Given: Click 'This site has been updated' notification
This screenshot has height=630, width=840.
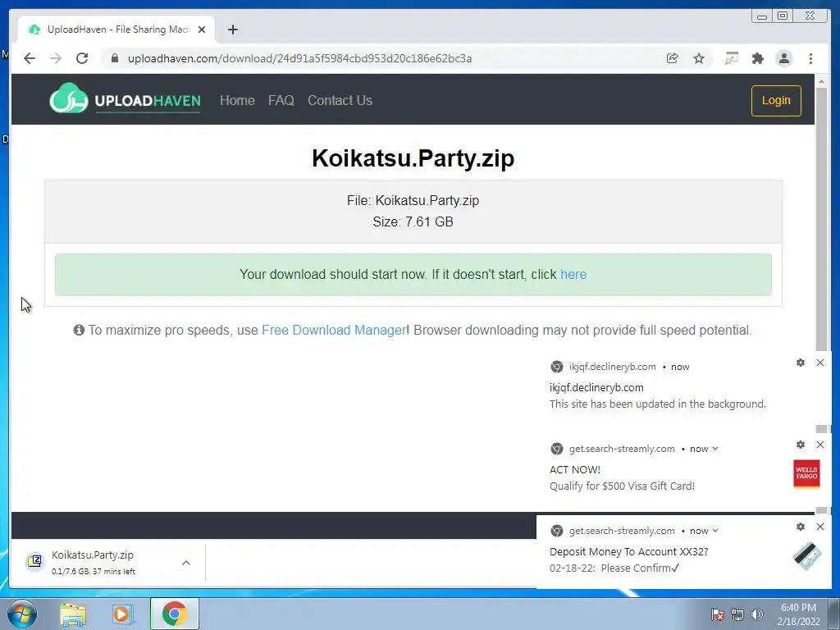Looking at the screenshot, I should [x=657, y=404].
